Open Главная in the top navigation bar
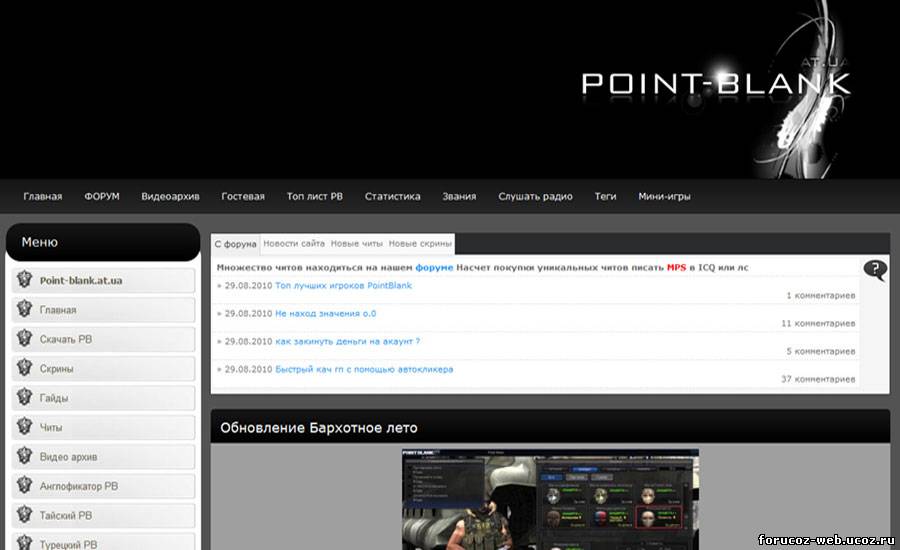The height and width of the screenshot is (550, 900). pos(42,196)
